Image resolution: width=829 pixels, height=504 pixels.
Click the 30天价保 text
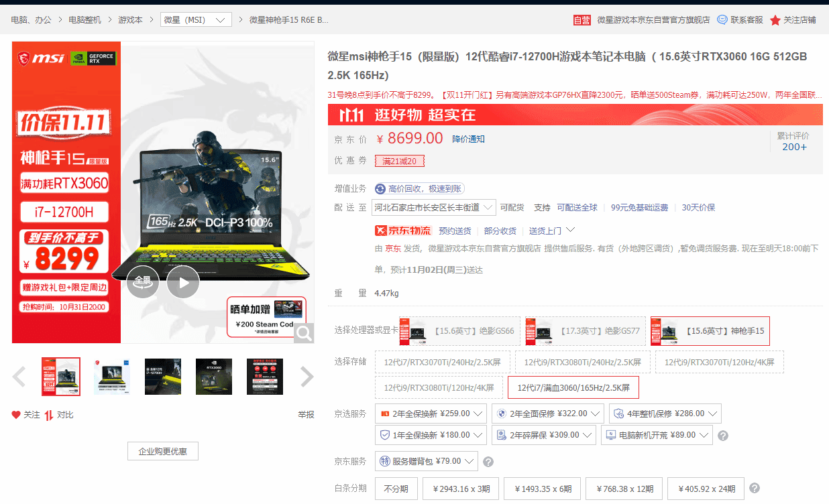click(698, 208)
